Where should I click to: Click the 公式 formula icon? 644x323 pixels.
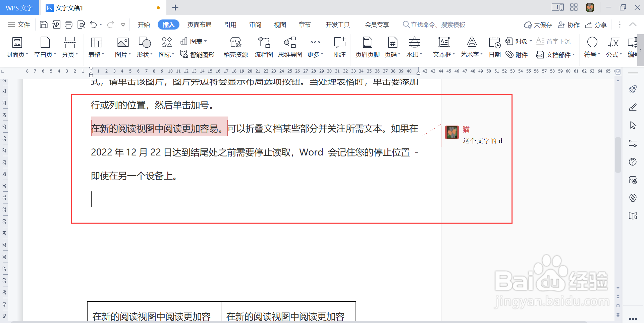[614, 43]
